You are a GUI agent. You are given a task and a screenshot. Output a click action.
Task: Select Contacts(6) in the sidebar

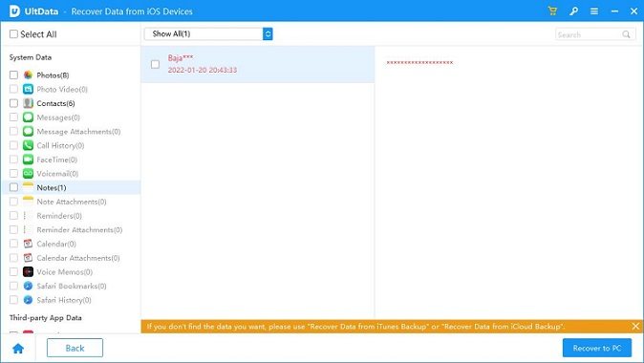coord(55,103)
